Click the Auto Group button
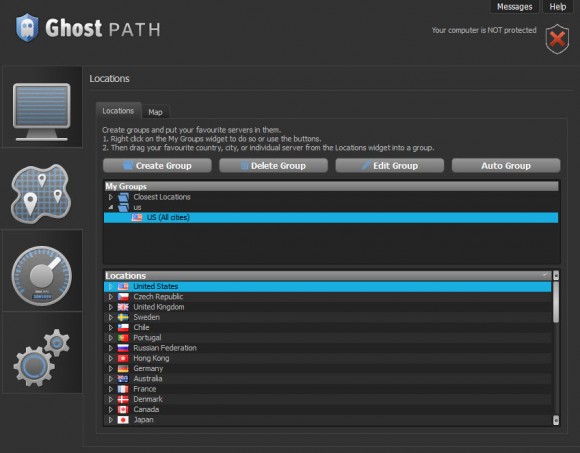580x453 pixels. [506, 166]
